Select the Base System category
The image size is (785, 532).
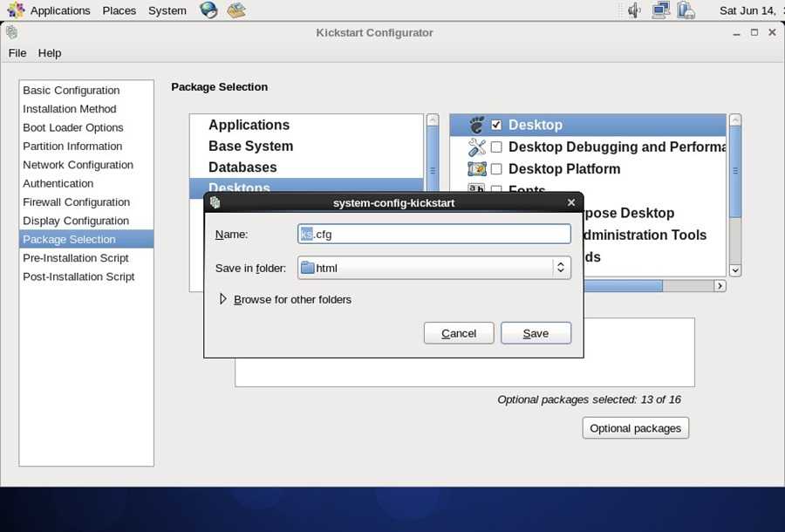[x=306, y=147]
